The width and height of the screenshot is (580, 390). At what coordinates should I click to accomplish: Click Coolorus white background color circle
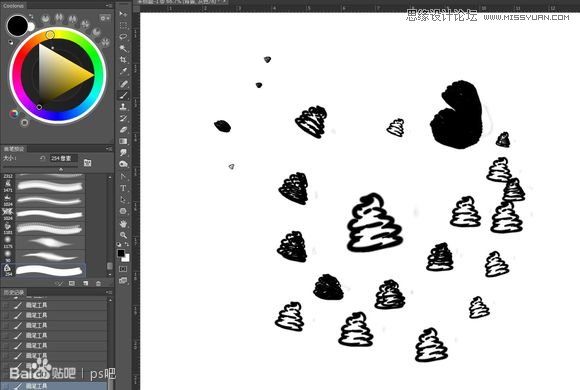(31, 27)
